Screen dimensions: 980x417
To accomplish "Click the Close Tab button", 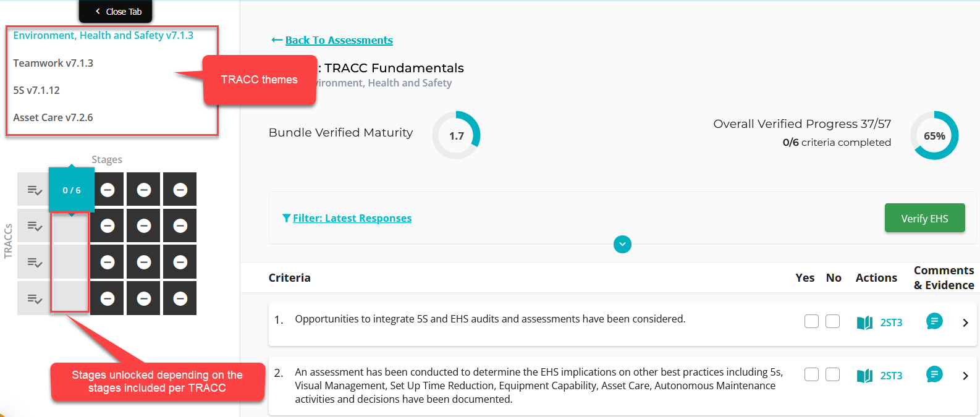I will [117, 12].
